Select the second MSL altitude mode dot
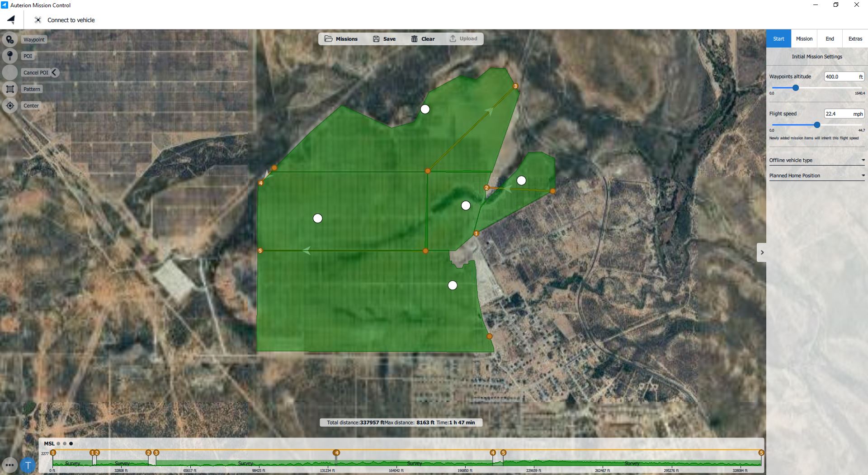The image size is (868, 475). click(x=65, y=444)
